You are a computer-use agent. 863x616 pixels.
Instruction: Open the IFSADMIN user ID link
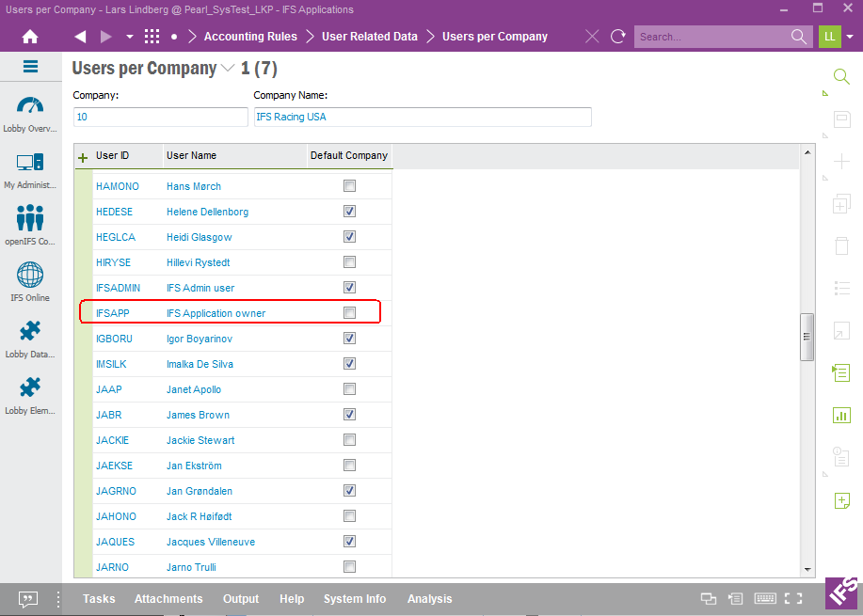[118, 288]
